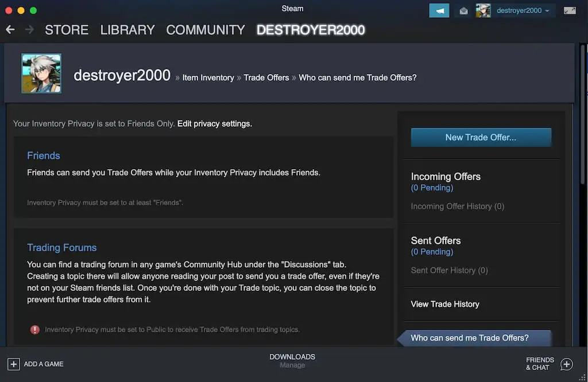Open the announcements megaphone icon
The width and height of the screenshot is (588, 382).
click(x=439, y=11)
